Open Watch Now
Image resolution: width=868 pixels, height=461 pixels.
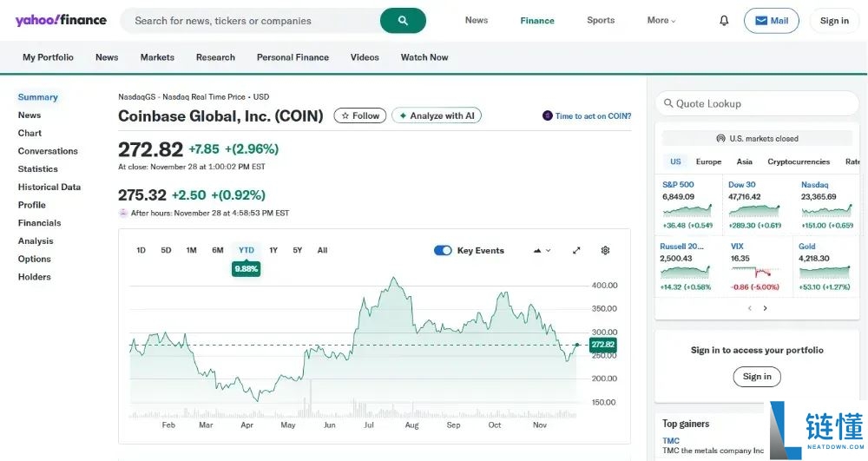coord(424,57)
